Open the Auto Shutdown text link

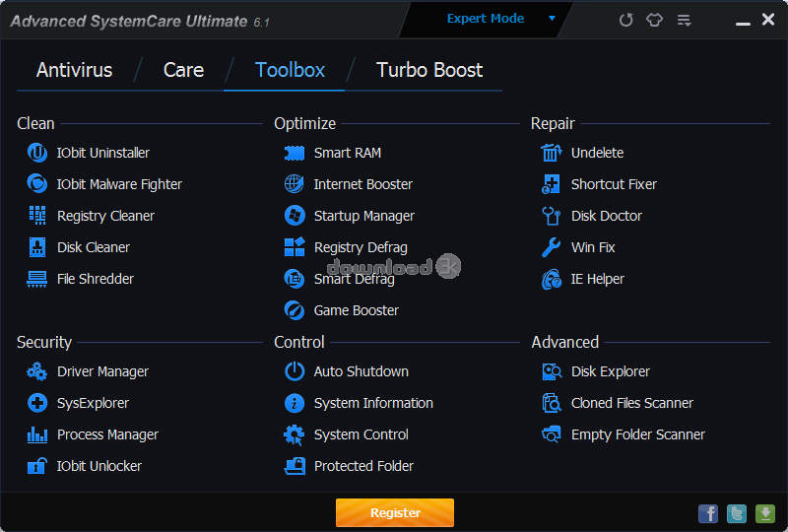click(x=361, y=371)
